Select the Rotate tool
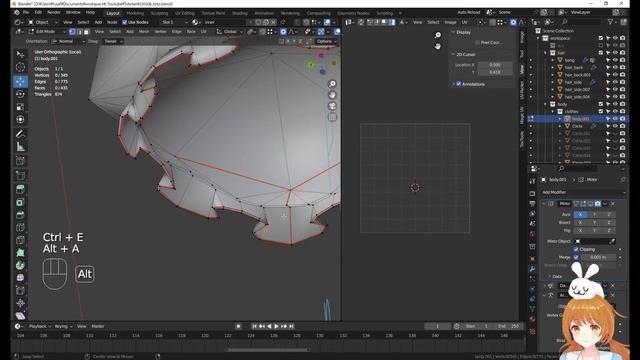This screenshot has width=640, height=360. point(20,94)
